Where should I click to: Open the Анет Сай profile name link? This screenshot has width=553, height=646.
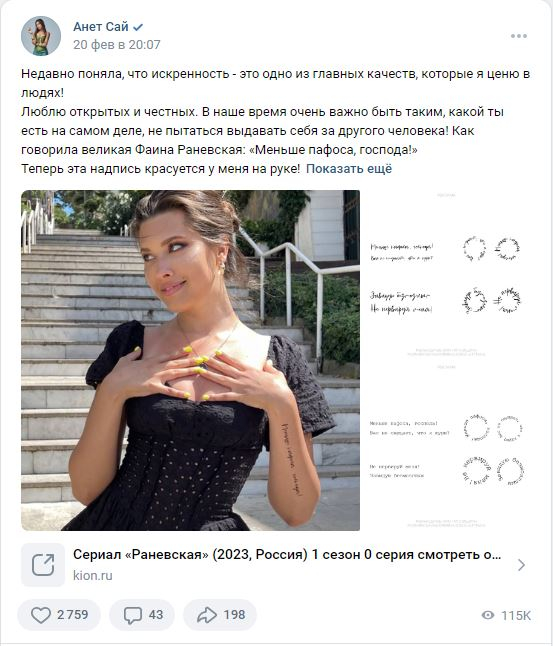coord(101,27)
